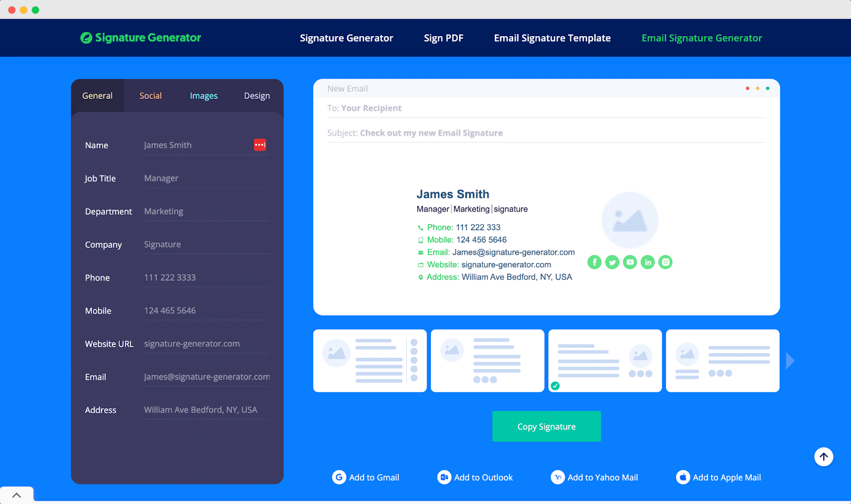The image size is (851, 504).
Task: Open the Images tab
Action: pyautogui.click(x=204, y=96)
